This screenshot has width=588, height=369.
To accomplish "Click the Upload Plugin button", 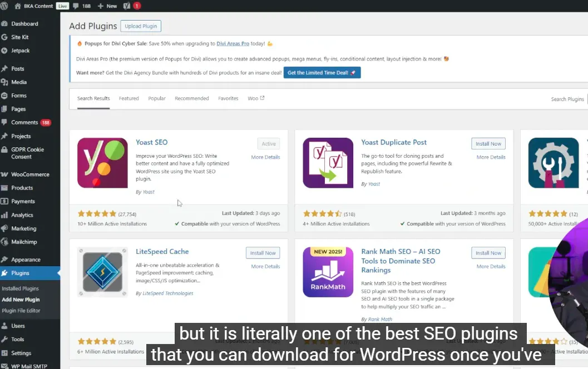I will [141, 26].
